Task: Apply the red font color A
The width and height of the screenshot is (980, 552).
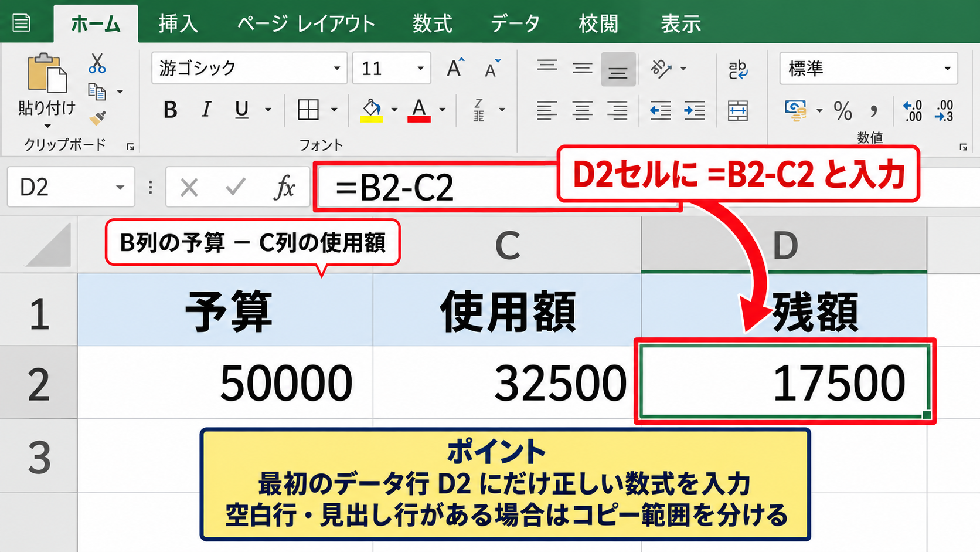Action: point(419,110)
